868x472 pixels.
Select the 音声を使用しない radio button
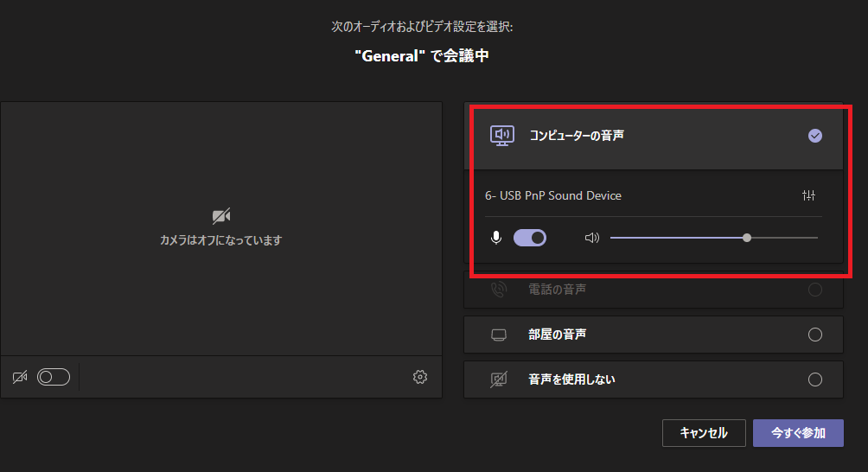pyautogui.click(x=815, y=380)
